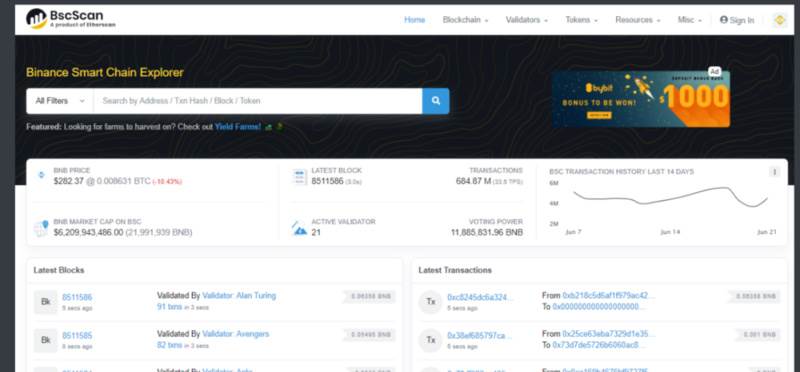This screenshot has height=372, width=800.
Task: Click the 684.87 M transactions value
Action: tap(473, 181)
